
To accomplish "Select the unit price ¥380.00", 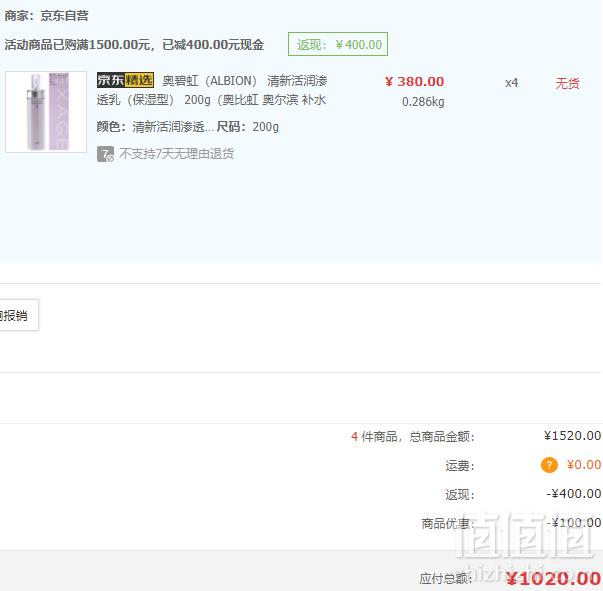I will tap(415, 82).
